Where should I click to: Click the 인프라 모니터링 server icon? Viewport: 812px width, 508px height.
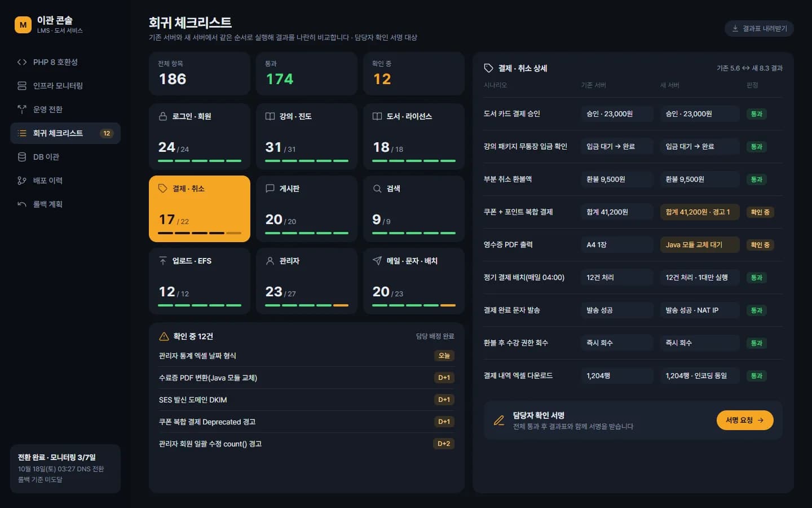(22, 86)
